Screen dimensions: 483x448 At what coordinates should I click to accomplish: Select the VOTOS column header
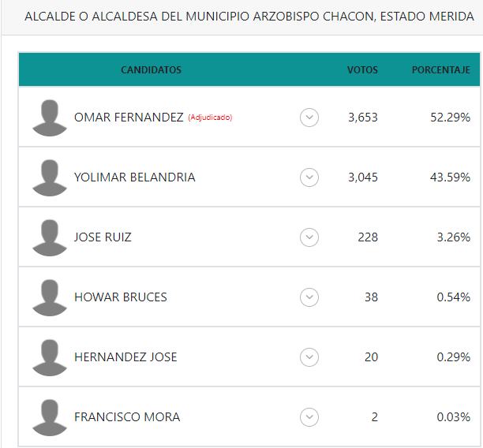[x=362, y=70]
